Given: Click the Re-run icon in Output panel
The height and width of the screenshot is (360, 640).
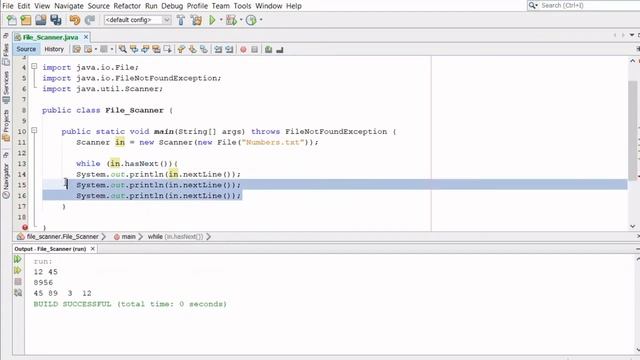Looking at the screenshot, I should pos(18,259).
